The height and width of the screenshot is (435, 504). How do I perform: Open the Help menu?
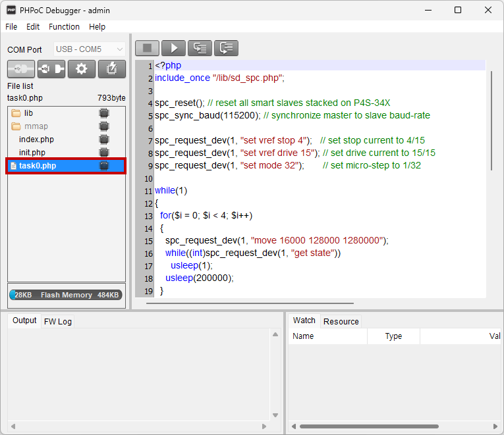[x=97, y=26]
